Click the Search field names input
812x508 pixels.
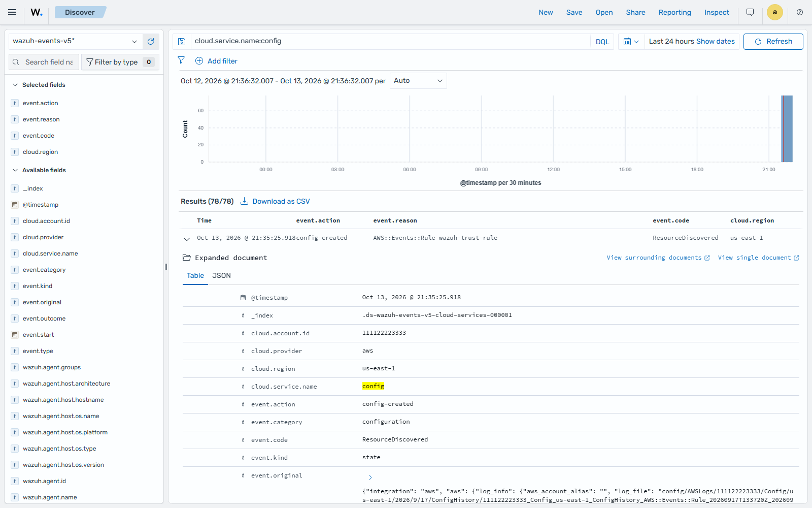click(x=44, y=62)
